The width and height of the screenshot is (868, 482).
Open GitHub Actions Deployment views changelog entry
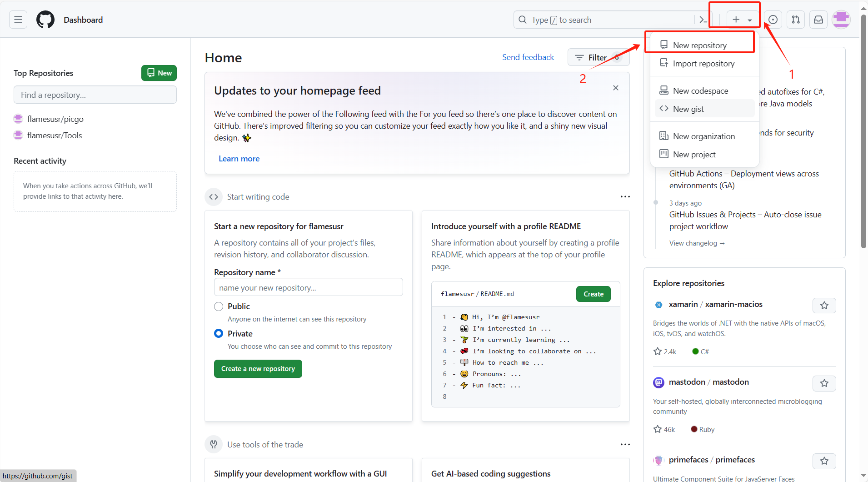pyautogui.click(x=744, y=180)
